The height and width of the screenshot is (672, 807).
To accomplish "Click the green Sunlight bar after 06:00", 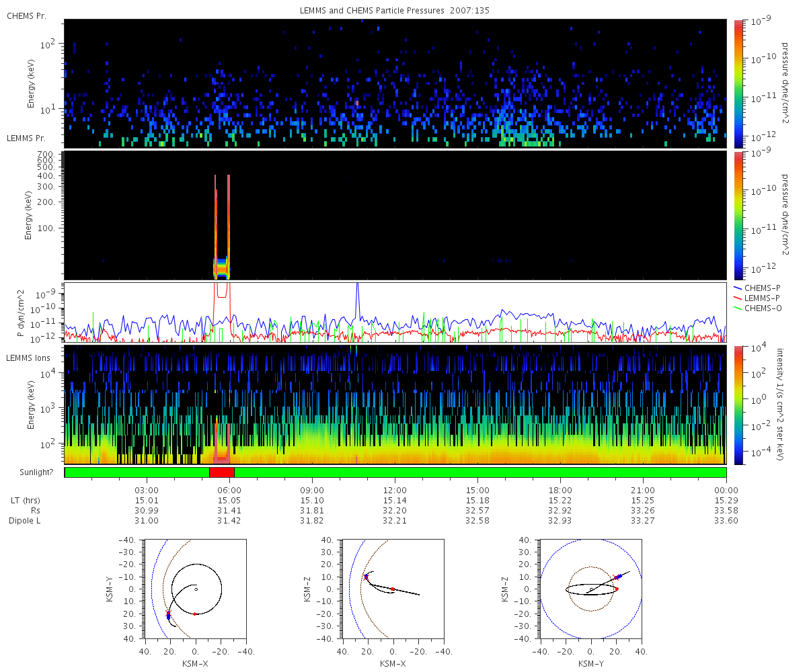I will click(x=480, y=472).
